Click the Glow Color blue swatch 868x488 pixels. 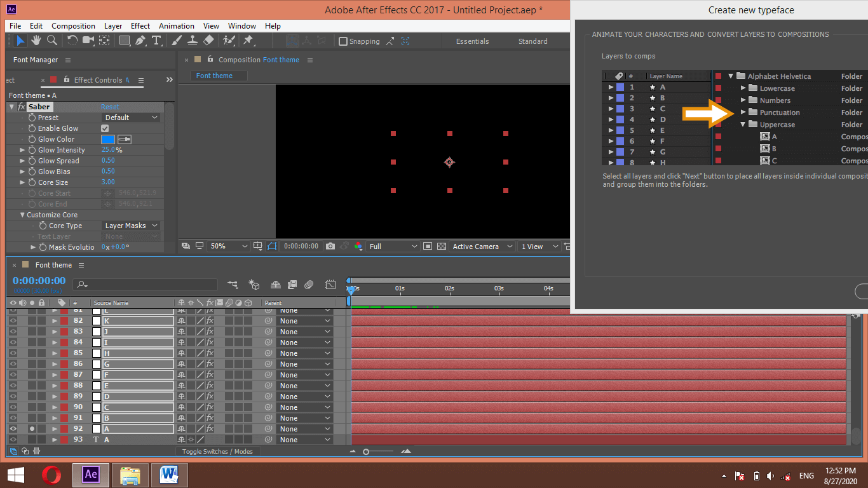pos(108,139)
